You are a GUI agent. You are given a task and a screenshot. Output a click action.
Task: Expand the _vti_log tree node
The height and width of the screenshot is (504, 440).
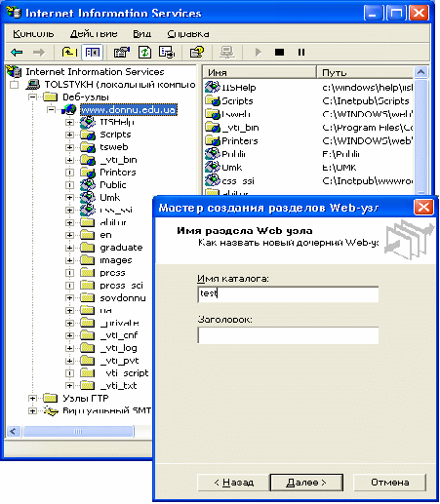69,348
